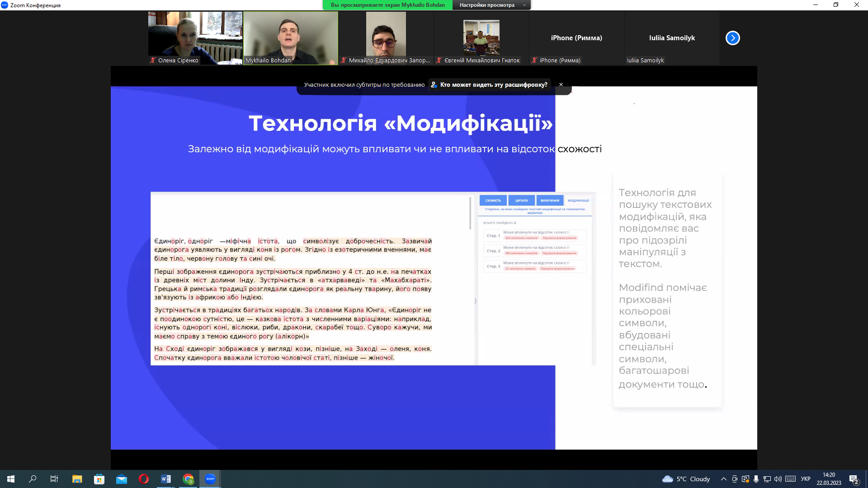The image size is (868, 488).
Task: Click the slide title Технологія «Модифікації»
Action: coord(401,123)
